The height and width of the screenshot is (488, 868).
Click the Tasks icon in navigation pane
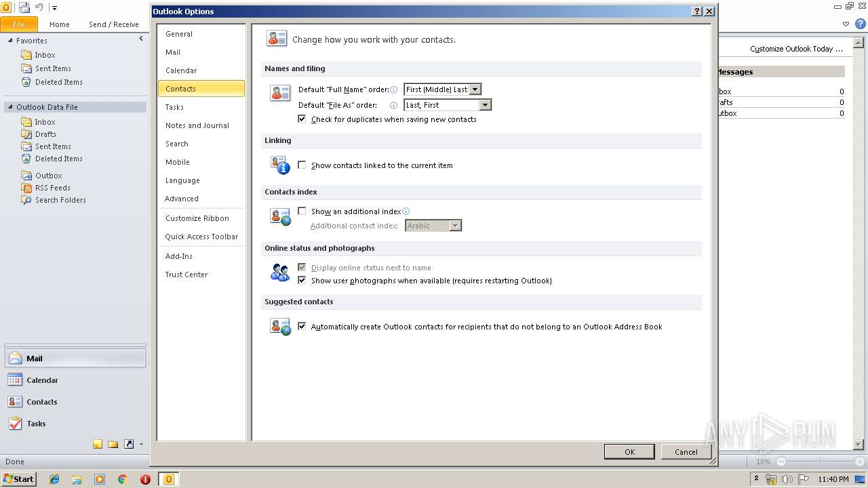pyautogui.click(x=15, y=424)
